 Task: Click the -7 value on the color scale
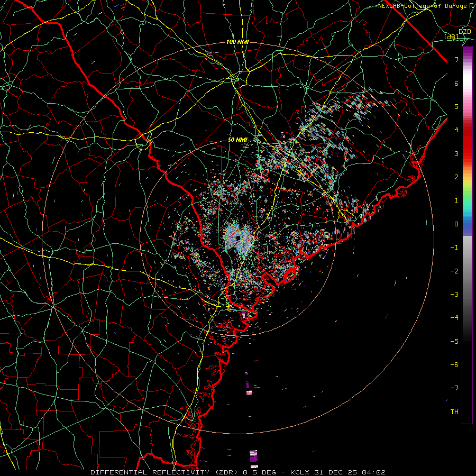click(454, 388)
